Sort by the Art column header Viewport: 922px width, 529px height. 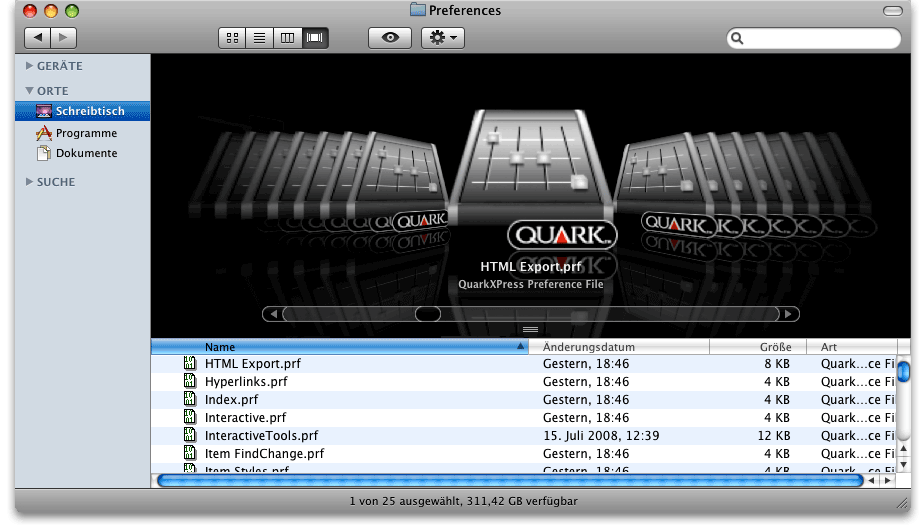point(851,347)
